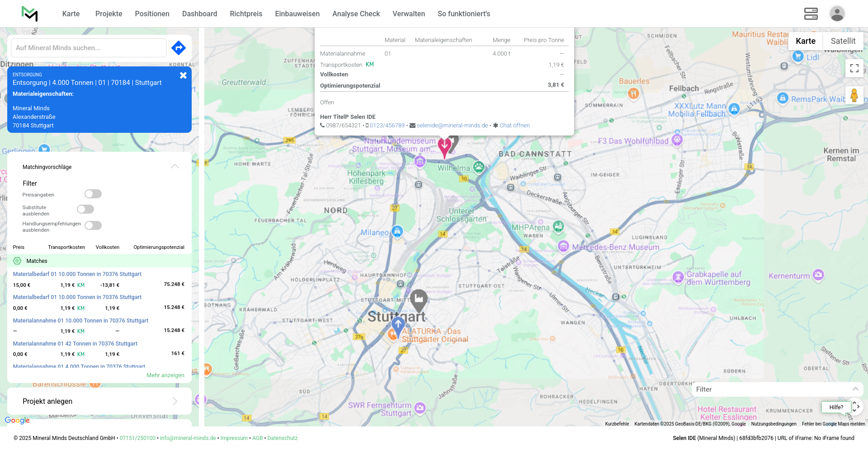Open the user profile avatar
This screenshot has height=449, width=868.
[837, 14]
